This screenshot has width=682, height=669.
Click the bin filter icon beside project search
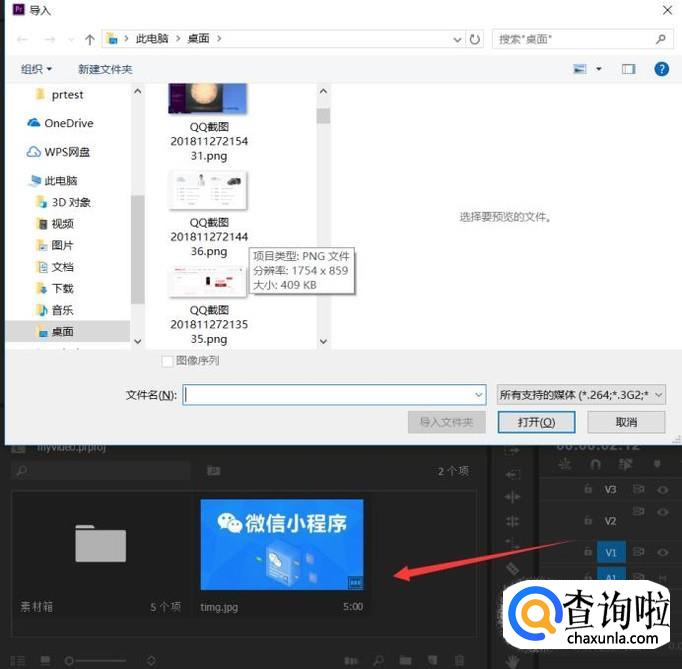214,471
